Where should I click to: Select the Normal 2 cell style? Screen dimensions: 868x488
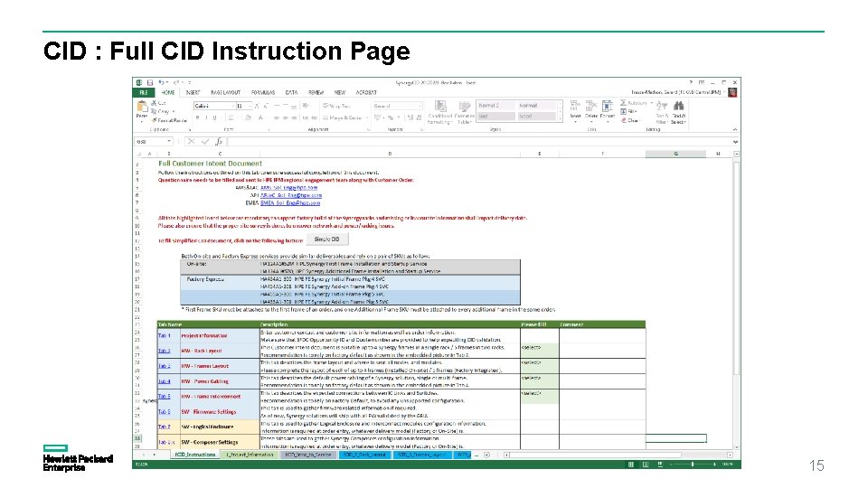click(495, 105)
